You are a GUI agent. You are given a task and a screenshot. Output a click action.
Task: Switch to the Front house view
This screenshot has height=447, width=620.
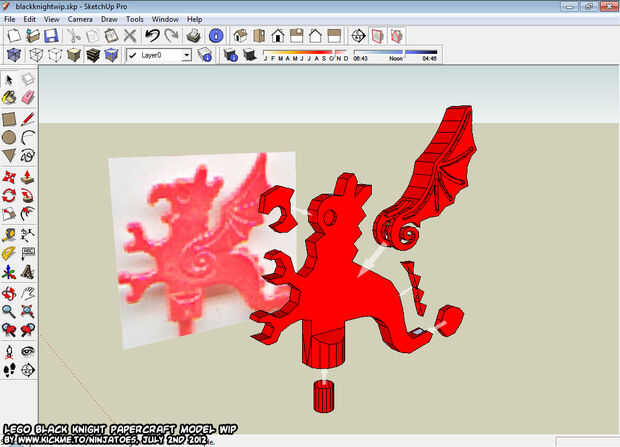pyautogui.click(x=278, y=36)
